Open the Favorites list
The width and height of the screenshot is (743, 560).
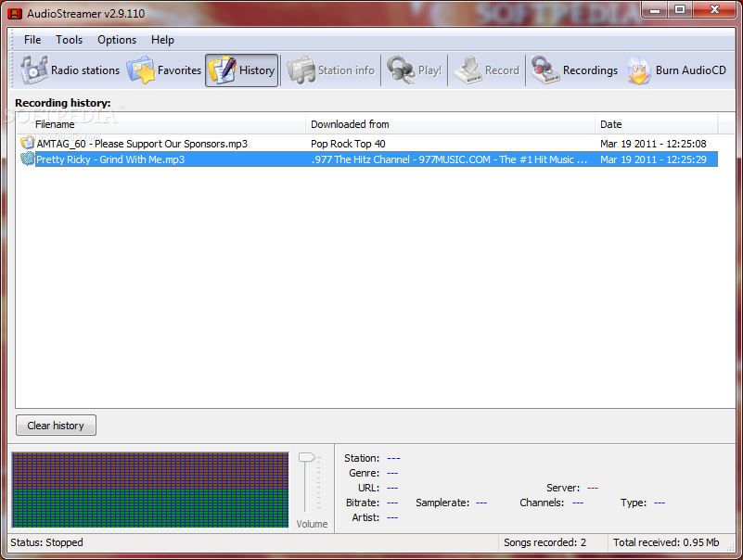164,70
